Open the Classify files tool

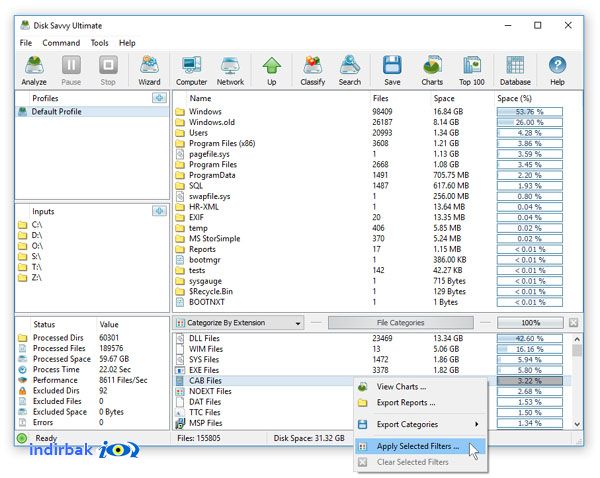[313, 71]
